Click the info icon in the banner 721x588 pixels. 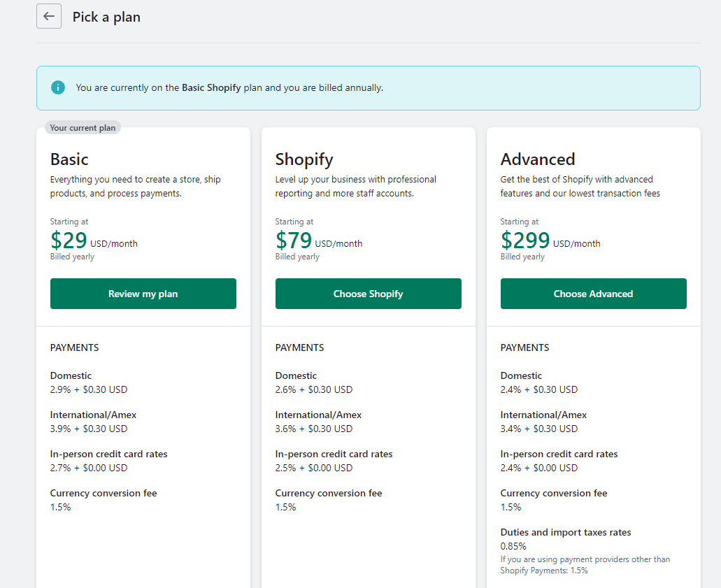[58, 87]
